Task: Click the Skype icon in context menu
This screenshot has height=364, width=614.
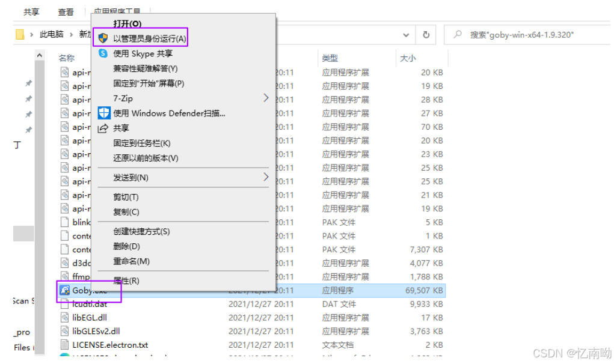Action: (103, 53)
